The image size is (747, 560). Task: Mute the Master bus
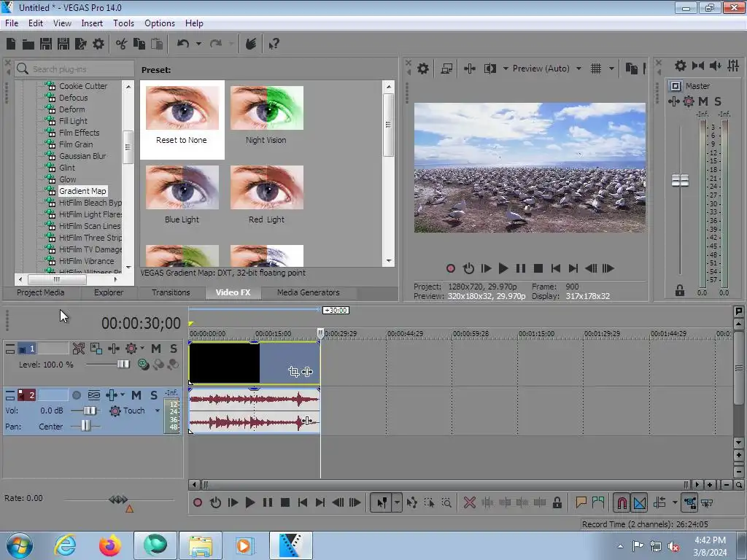(703, 101)
